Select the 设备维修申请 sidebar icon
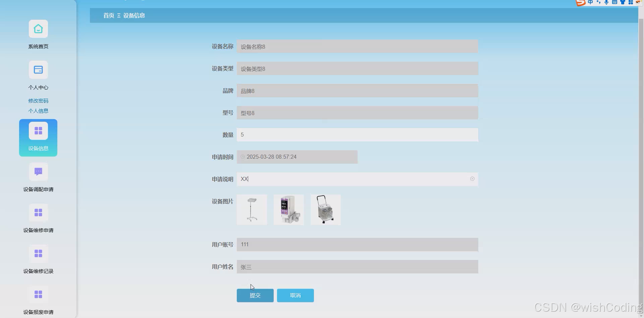This screenshot has height=318, width=644. [38, 212]
